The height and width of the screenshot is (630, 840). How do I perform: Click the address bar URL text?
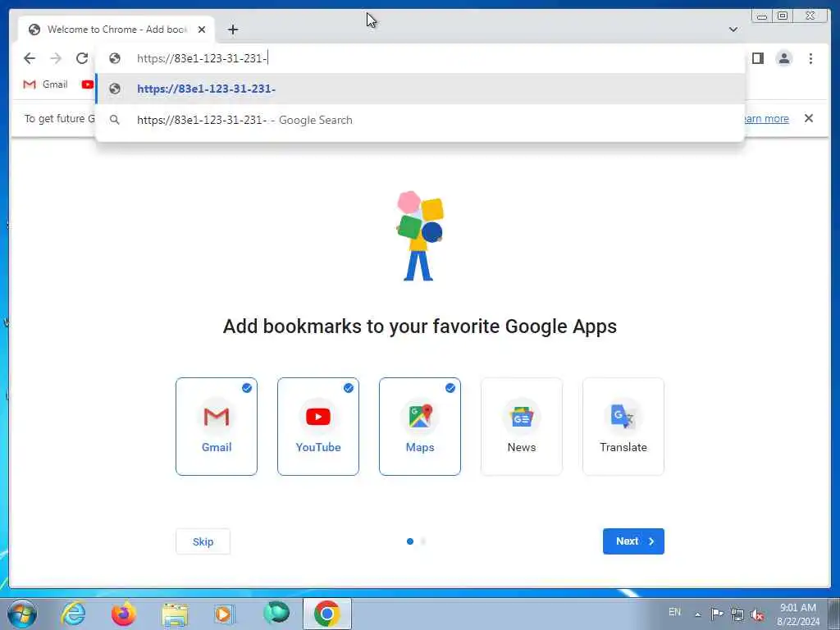click(x=202, y=58)
